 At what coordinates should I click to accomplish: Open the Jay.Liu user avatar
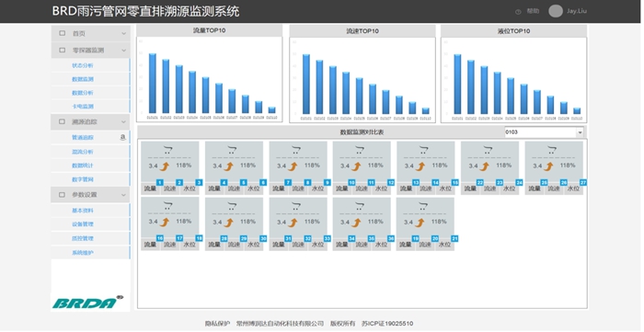point(556,11)
